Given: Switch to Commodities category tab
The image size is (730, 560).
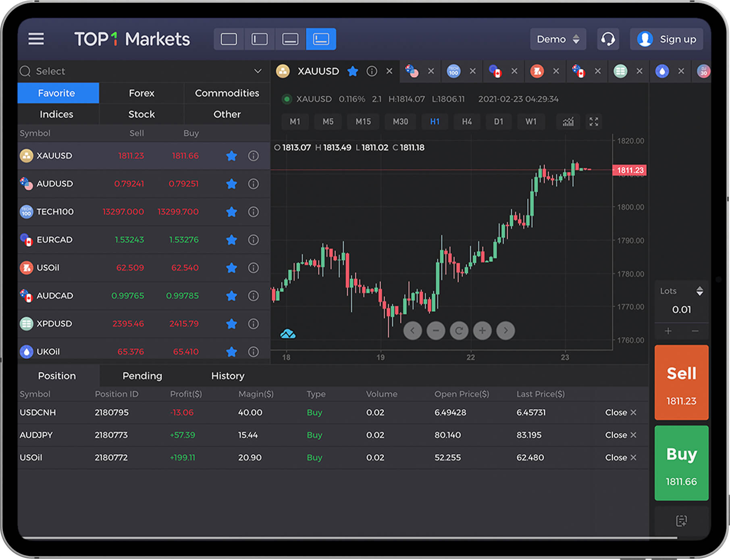Looking at the screenshot, I should click(227, 93).
